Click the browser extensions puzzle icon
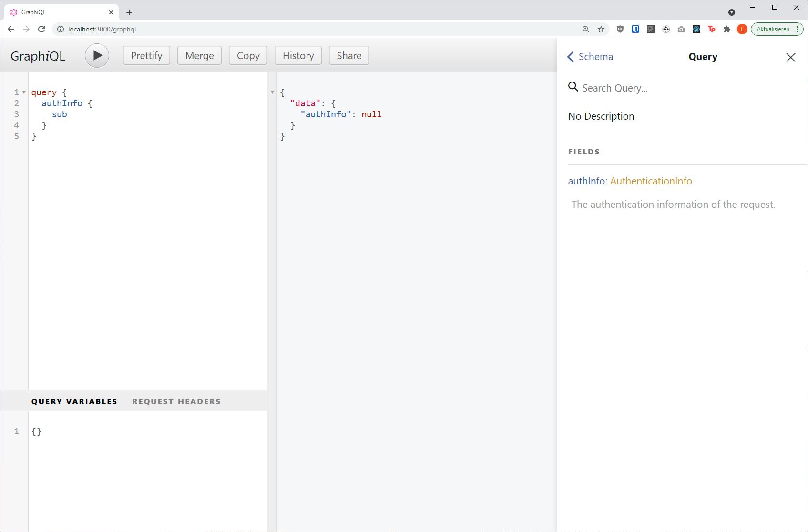The image size is (808, 532). coord(727,29)
